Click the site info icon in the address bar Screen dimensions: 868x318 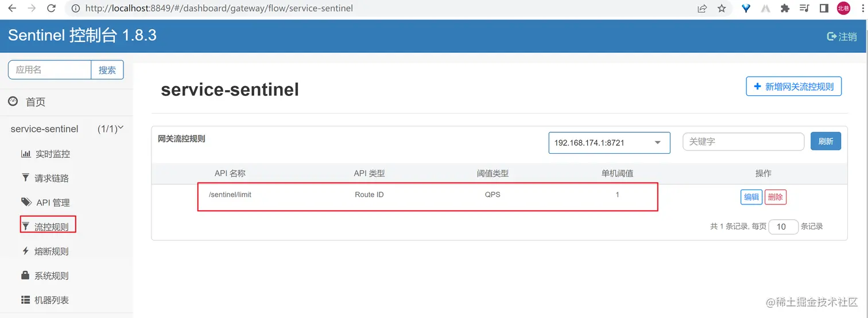pos(75,9)
